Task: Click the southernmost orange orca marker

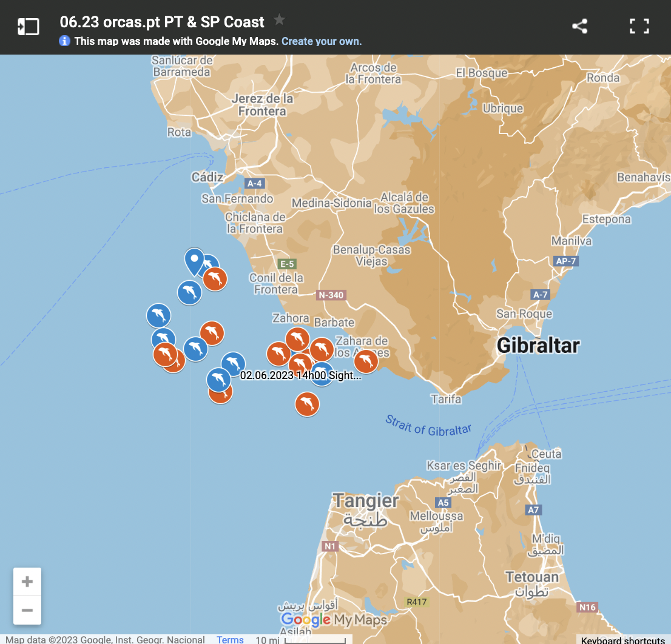Action: tap(308, 404)
